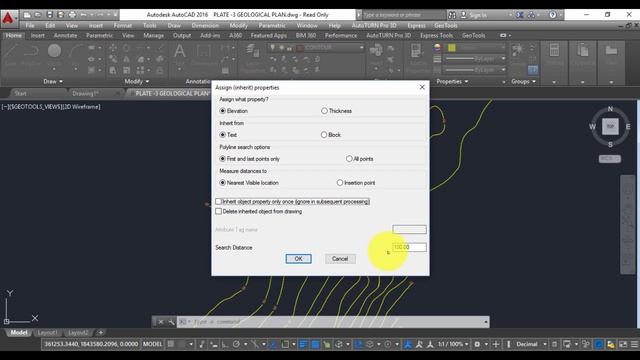Toggle grid display in status bar
This screenshot has height=360, width=640.
[171, 344]
